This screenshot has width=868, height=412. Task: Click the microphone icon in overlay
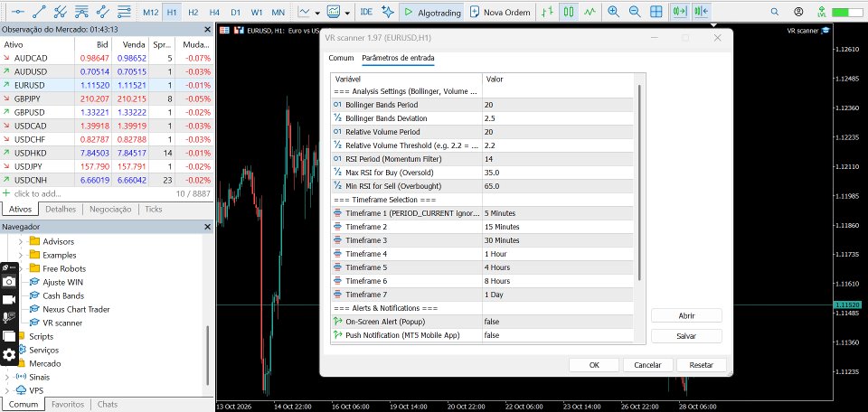click(9, 317)
